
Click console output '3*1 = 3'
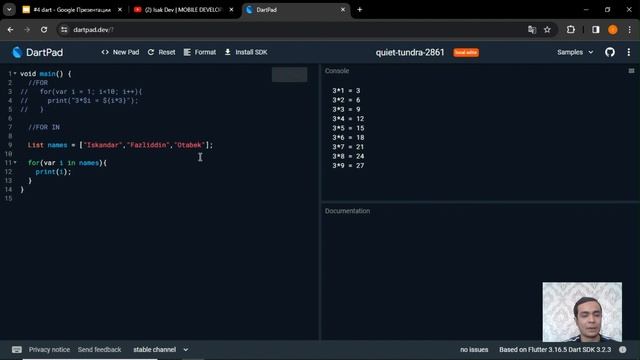pyautogui.click(x=346, y=91)
